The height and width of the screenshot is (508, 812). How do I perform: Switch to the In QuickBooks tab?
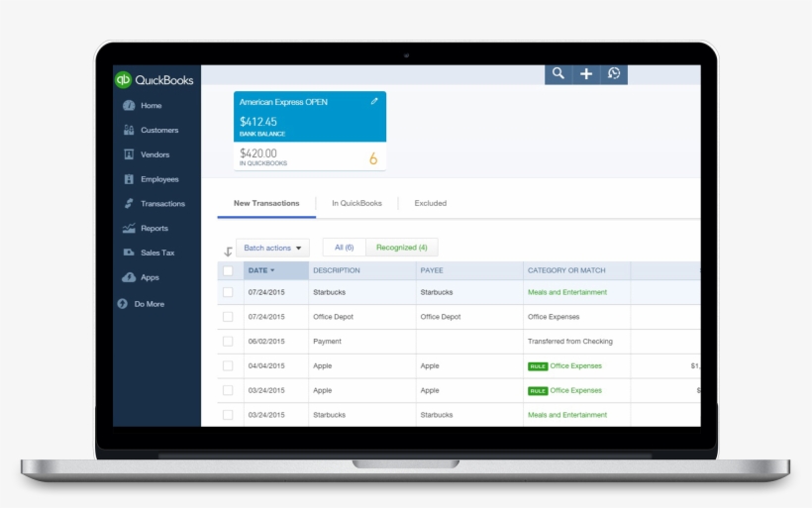356,204
